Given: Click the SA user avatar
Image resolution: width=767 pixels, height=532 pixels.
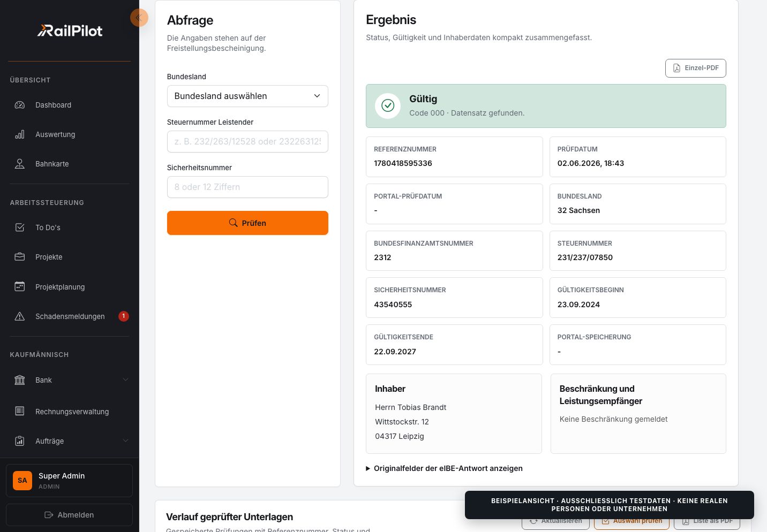Looking at the screenshot, I should 22,481.
